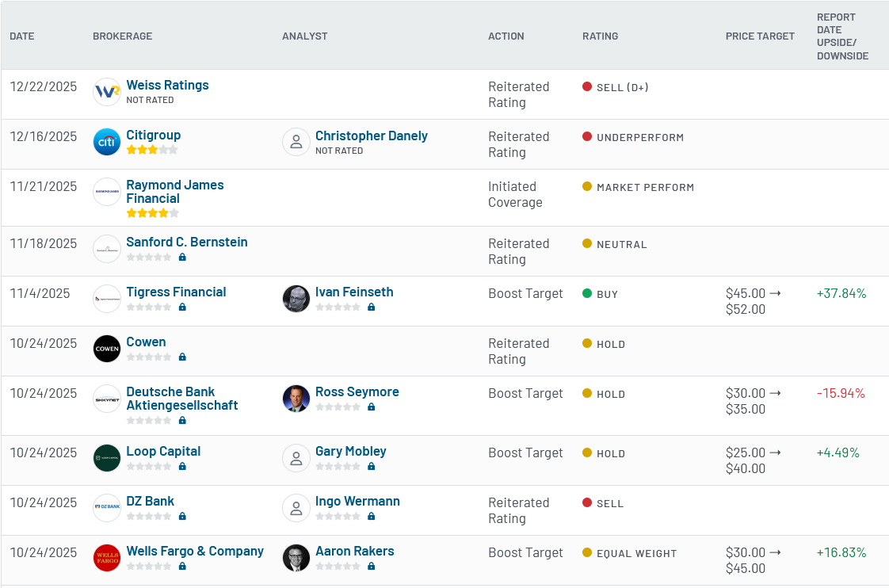Open Wells Fargo & Company link
The image size is (889, 588).
[x=195, y=551]
